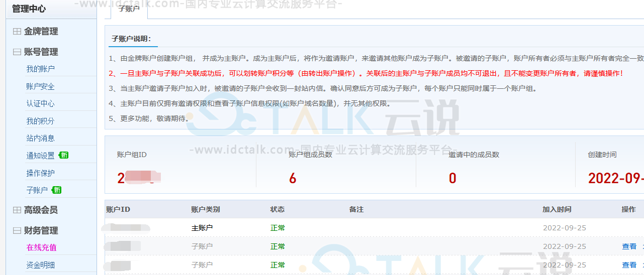Screen dimensions: 644x275
Task: Click 查看 link in second table row
Action: (x=629, y=246)
